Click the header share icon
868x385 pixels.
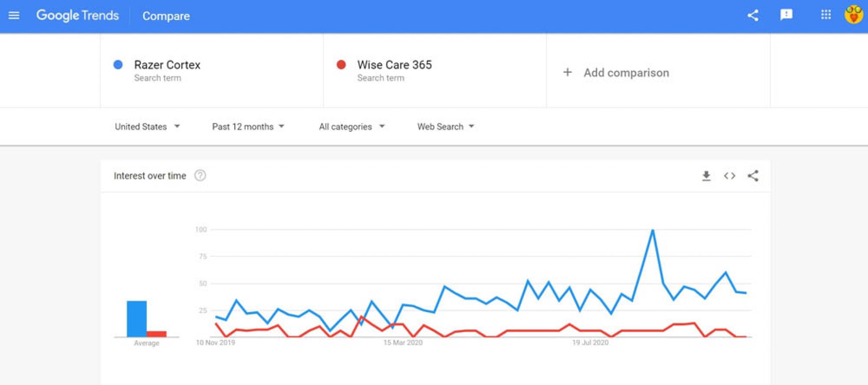click(x=753, y=16)
